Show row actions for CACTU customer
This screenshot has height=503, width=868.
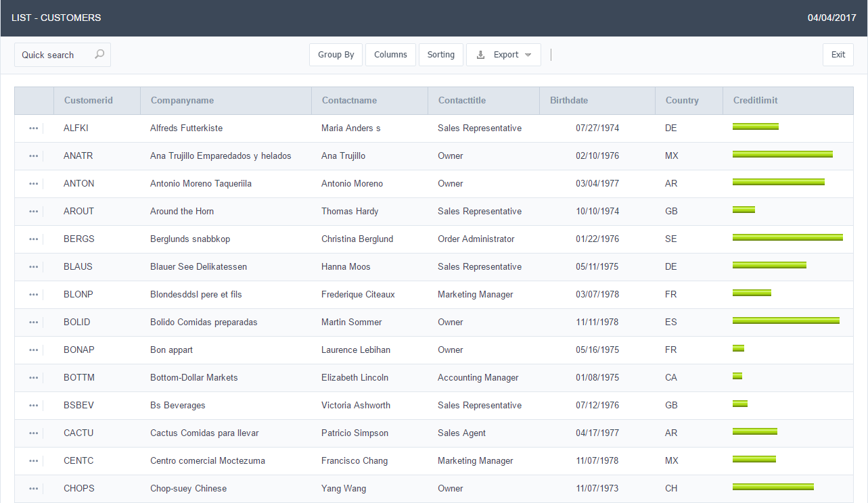tap(34, 433)
